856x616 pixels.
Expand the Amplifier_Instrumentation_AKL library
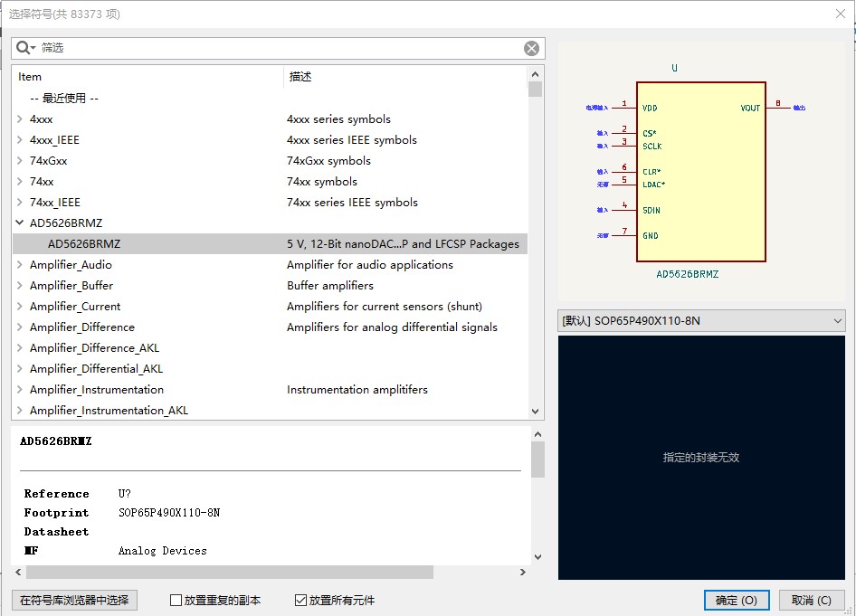pos(20,411)
